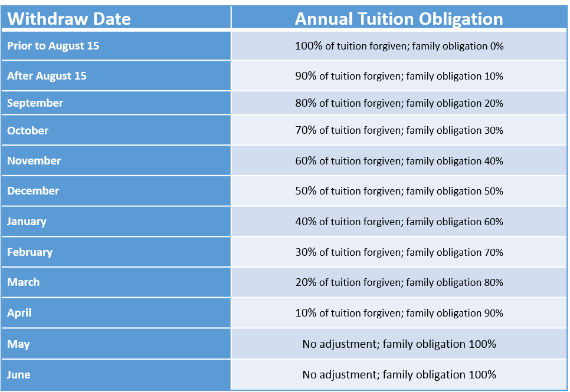
Task: Select the Prior to August 15 row label
Action: [x=53, y=46]
